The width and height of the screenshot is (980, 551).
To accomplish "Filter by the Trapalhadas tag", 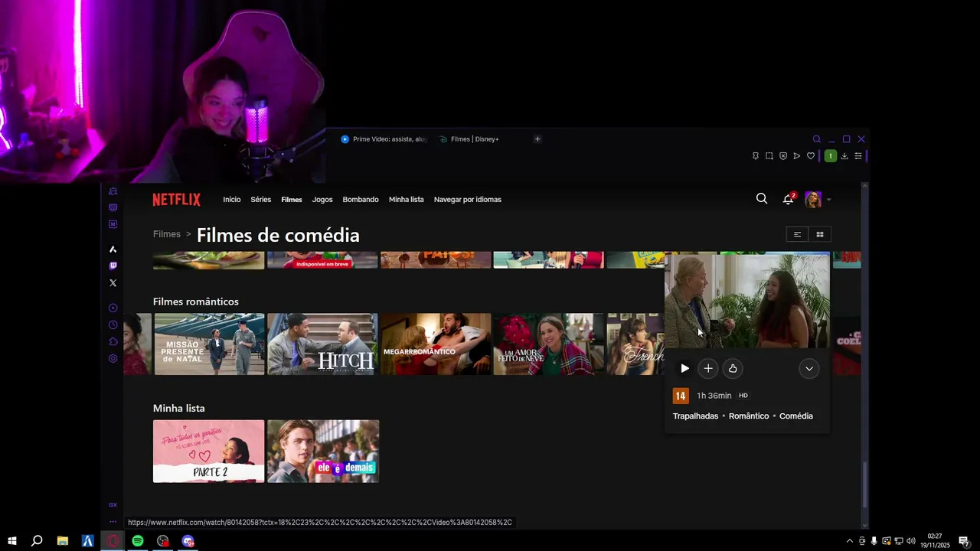I will click(x=695, y=416).
